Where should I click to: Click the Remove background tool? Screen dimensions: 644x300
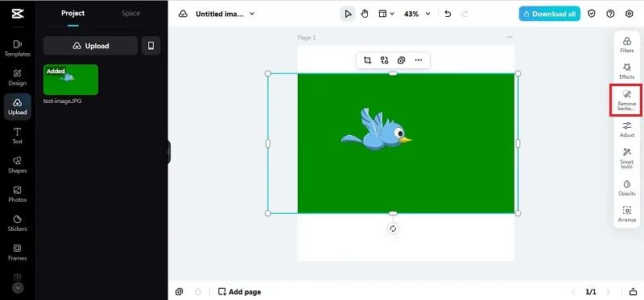[627, 101]
